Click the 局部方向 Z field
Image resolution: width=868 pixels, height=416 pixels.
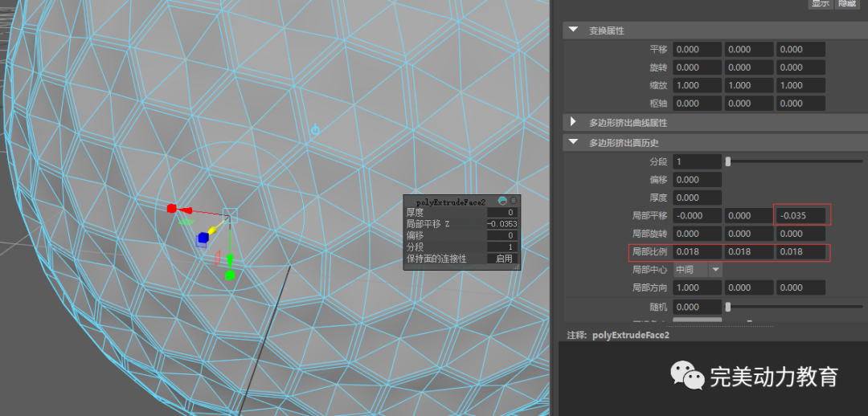point(800,288)
